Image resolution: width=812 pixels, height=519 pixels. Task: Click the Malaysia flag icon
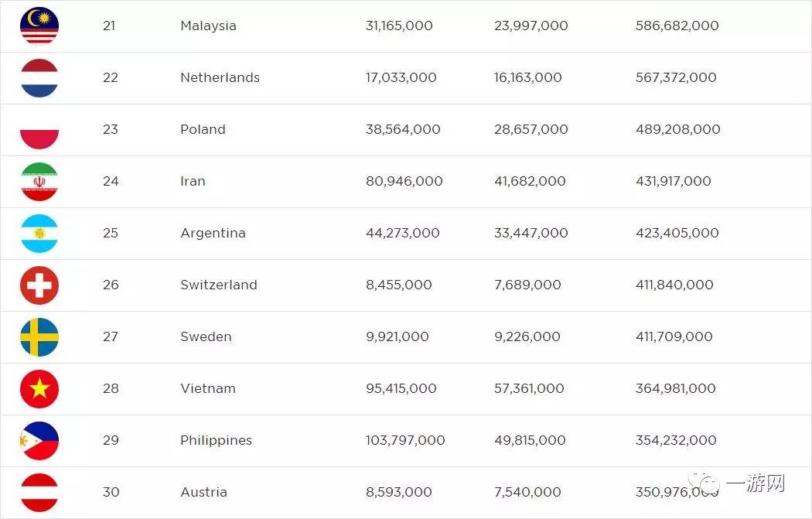coord(39,26)
